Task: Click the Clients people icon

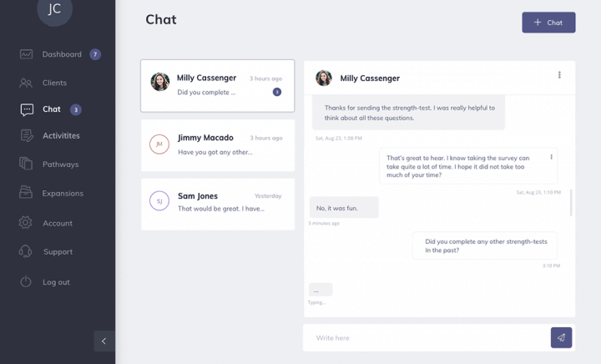Action: [26, 83]
